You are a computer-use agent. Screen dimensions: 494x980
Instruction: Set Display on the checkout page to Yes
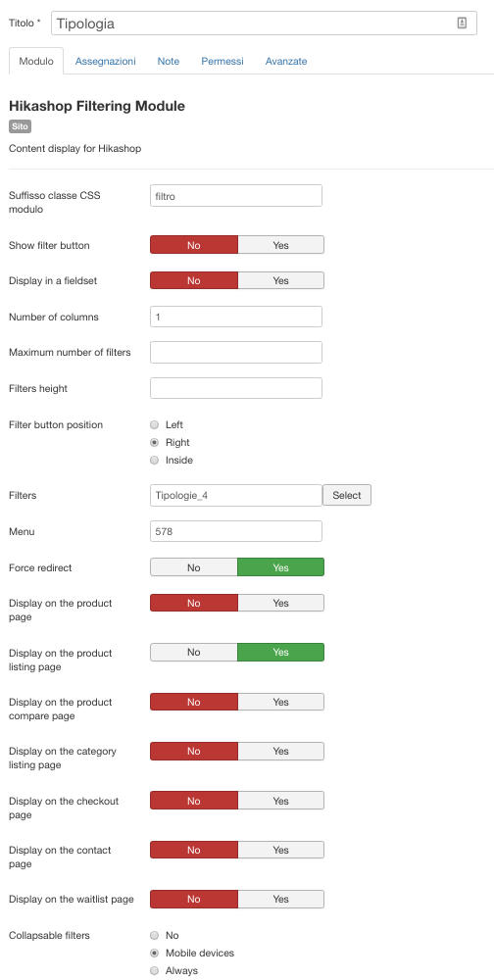pos(280,801)
